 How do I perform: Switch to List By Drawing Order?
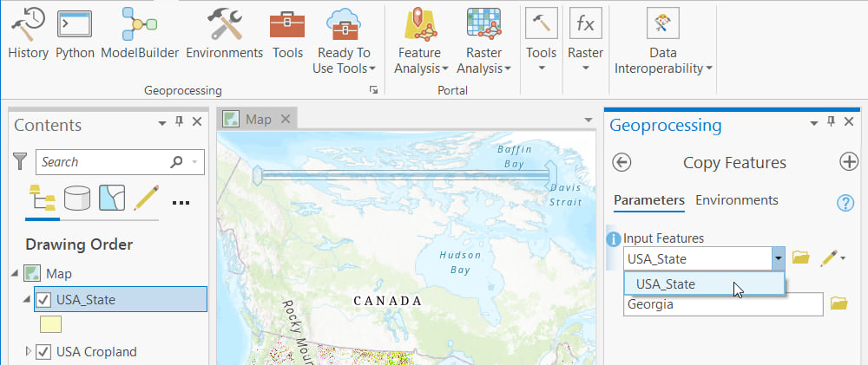[42, 198]
